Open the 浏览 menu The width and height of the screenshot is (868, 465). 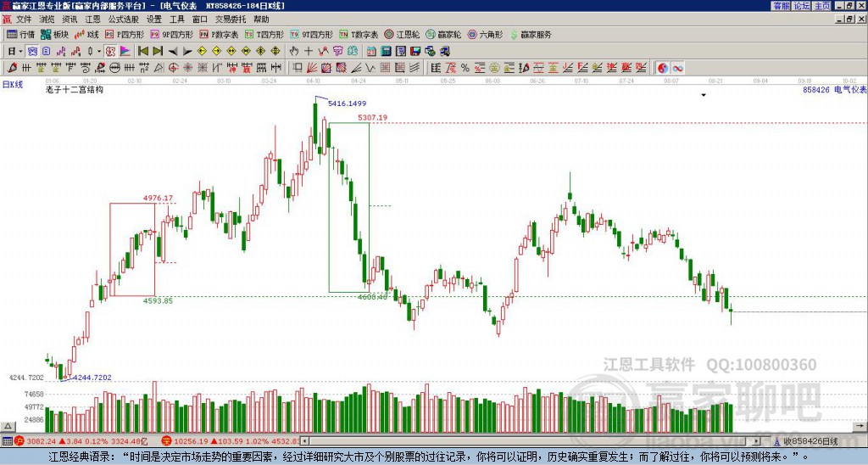(x=47, y=20)
